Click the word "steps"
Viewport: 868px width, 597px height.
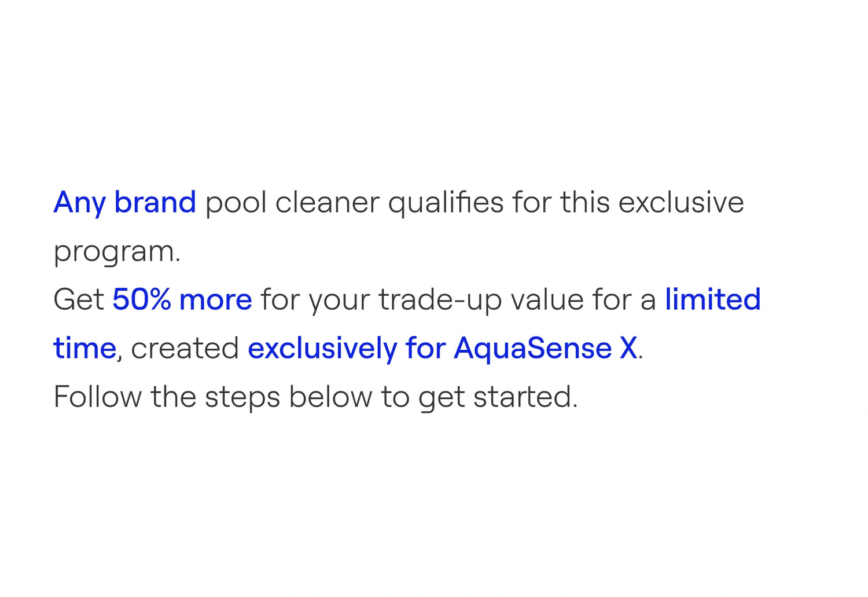[242, 398]
